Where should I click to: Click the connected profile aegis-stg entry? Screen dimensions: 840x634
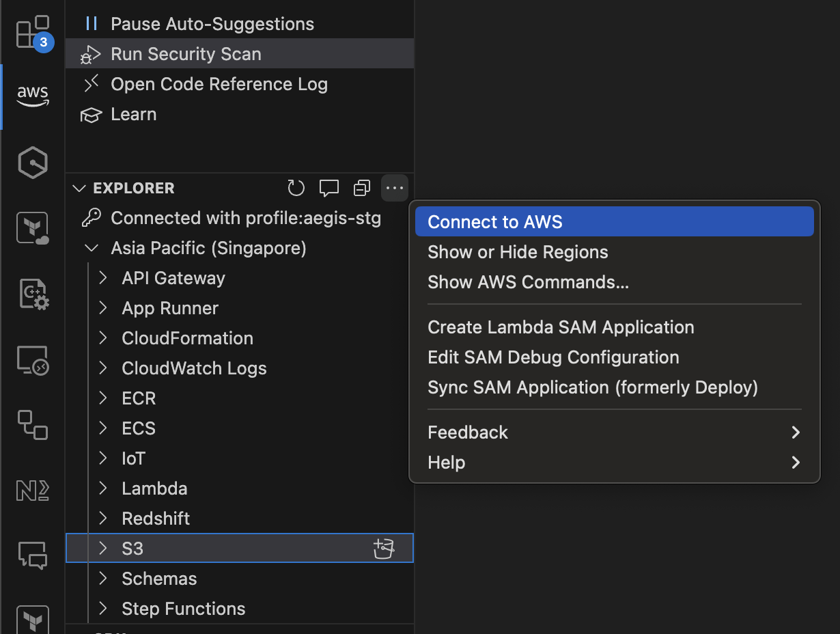(x=245, y=218)
